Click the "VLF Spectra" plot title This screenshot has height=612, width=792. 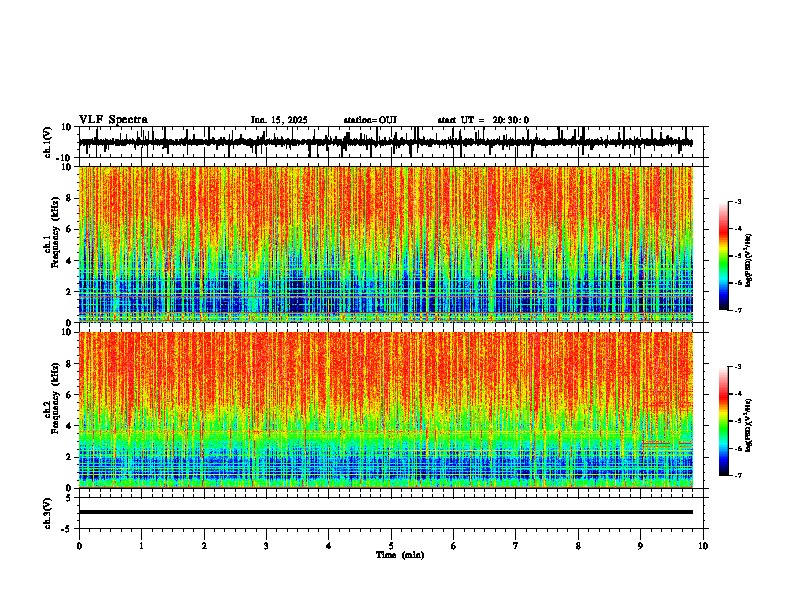[113, 120]
